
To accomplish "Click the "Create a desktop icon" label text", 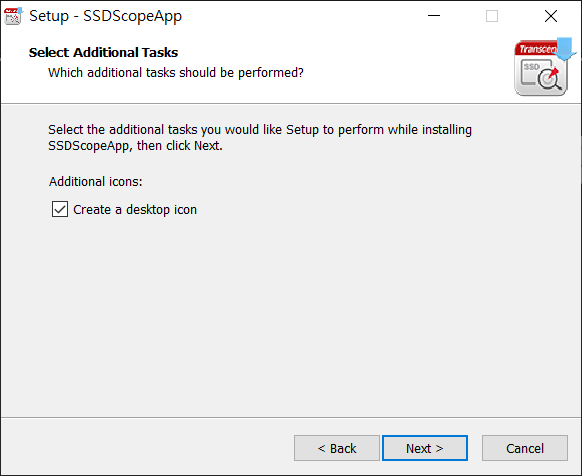I will pyautogui.click(x=135, y=210).
